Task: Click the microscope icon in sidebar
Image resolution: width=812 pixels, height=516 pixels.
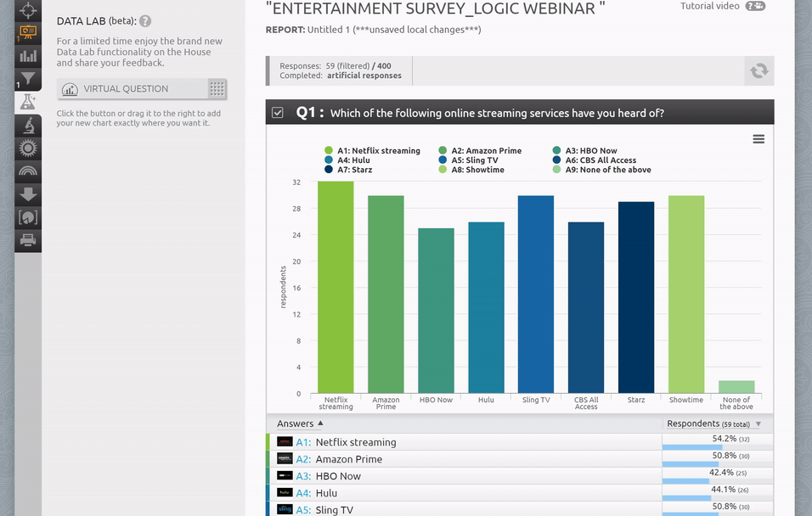Action: tap(28, 126)
